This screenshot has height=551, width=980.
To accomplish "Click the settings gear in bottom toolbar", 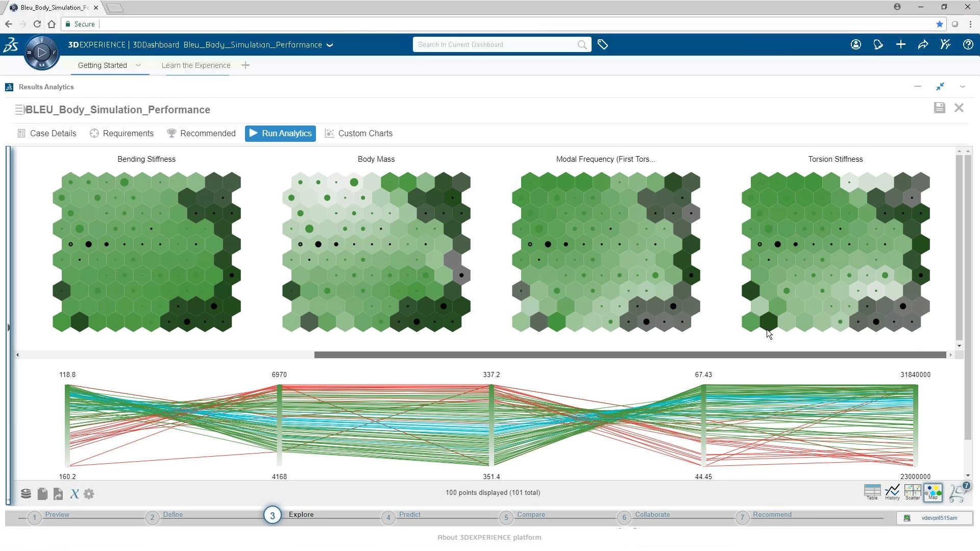I will [89, 494].
